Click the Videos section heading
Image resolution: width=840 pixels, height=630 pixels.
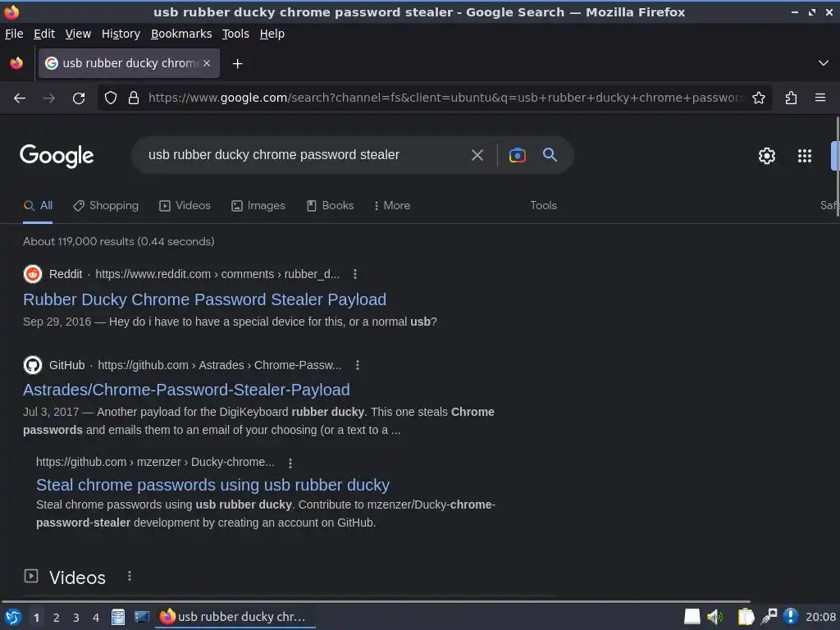pyautogui.click(x=78, y=577)
